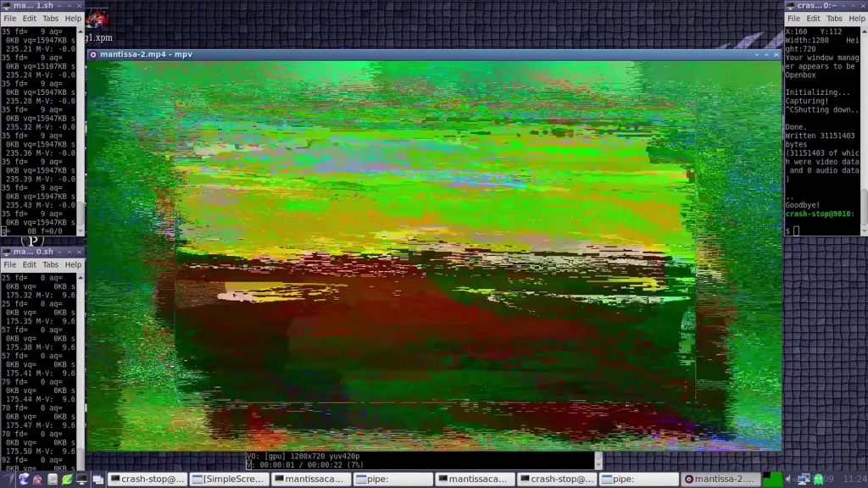
Task: Click the green CPU usage monitor
Action: click(x=772, y=480)
